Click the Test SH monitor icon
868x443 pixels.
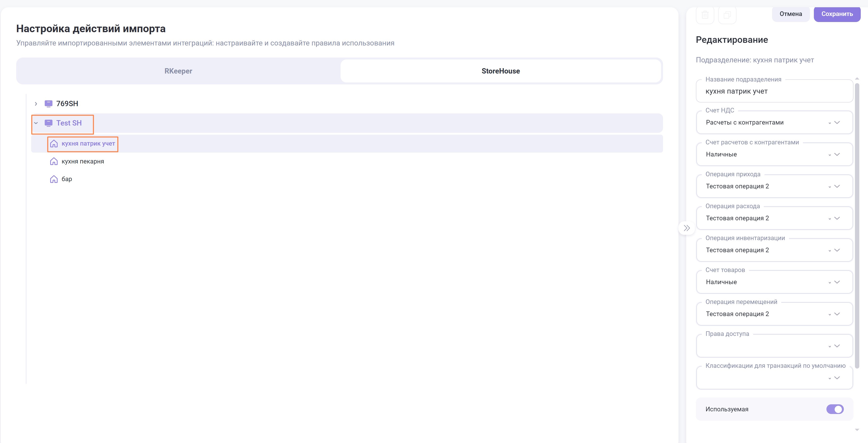[x=49, y=123]
